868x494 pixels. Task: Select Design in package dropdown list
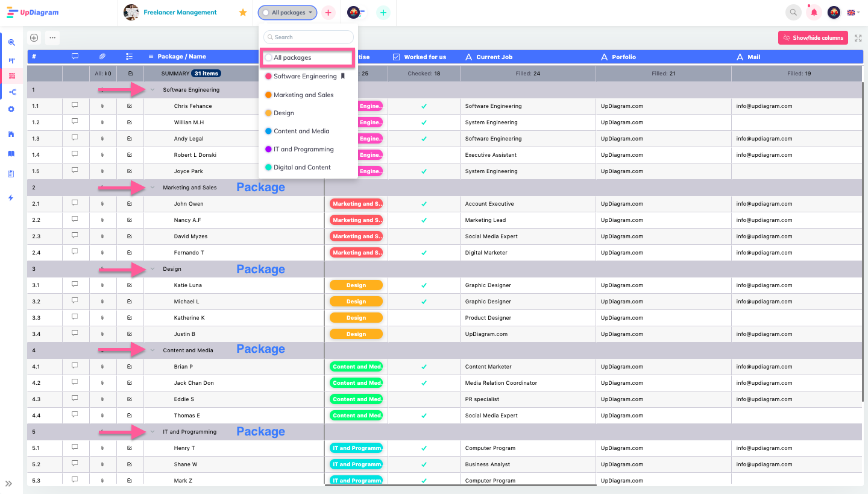308,113
